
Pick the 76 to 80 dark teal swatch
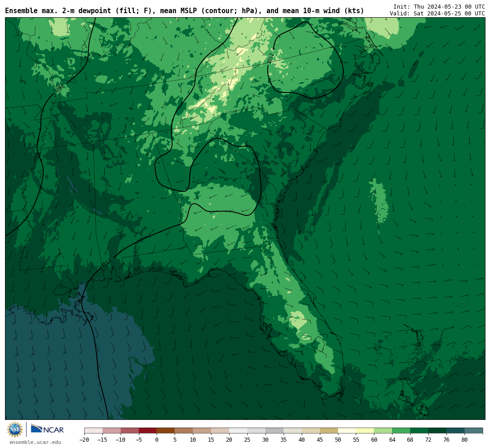tap(456, 431)
